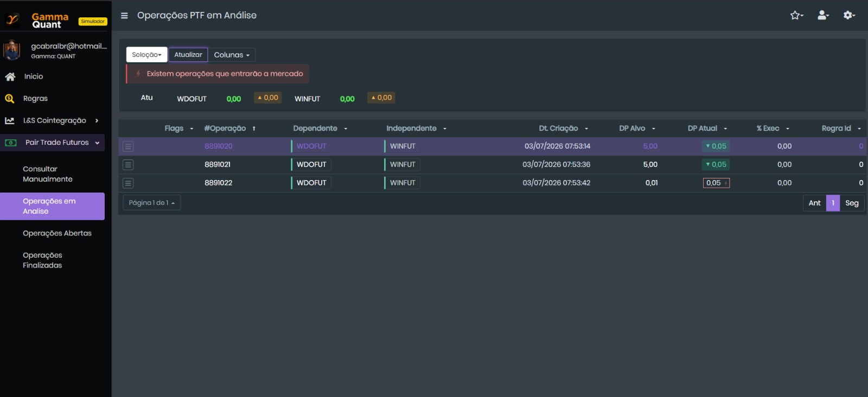Open the Página 1 de 1 selector
The width and height of the screenshot is (868, 397).
pos(152,203)
